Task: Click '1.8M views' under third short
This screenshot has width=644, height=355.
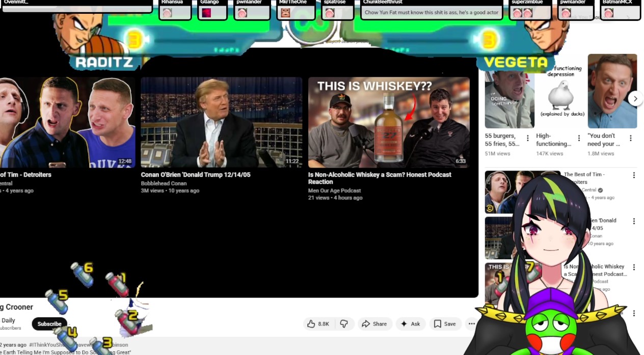Action: click(601, 153)
